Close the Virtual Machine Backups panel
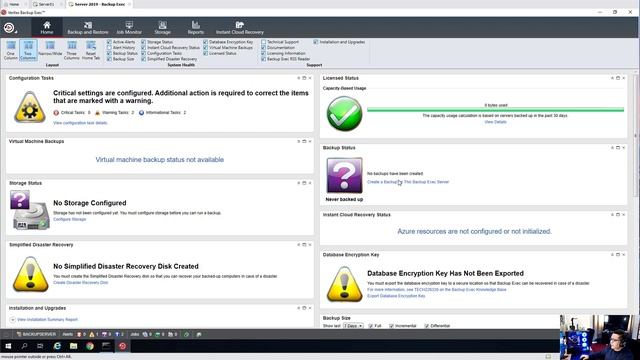Viewport: 640px width, 360px height. (x=310, y=141)
